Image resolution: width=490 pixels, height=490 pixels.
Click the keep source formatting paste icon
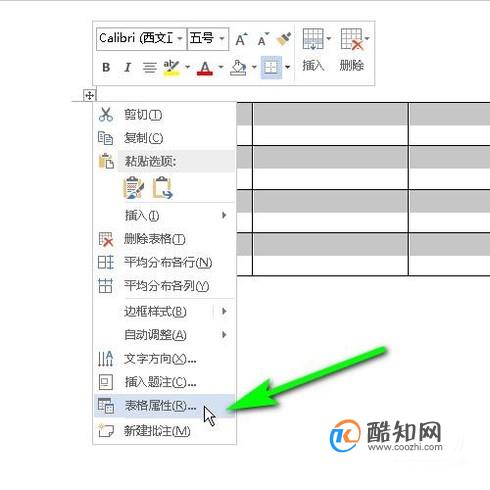pos(134,188)
